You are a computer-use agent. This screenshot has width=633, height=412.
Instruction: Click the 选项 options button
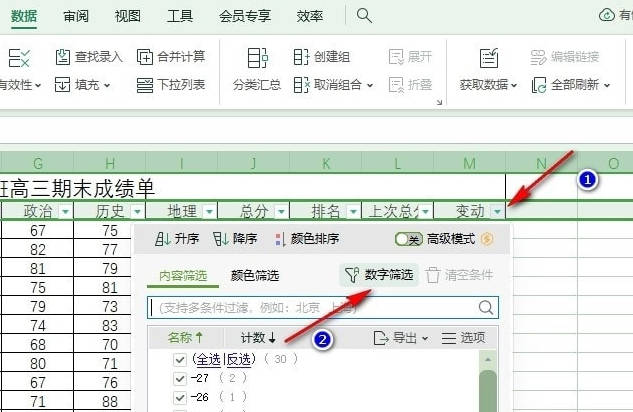463,338
